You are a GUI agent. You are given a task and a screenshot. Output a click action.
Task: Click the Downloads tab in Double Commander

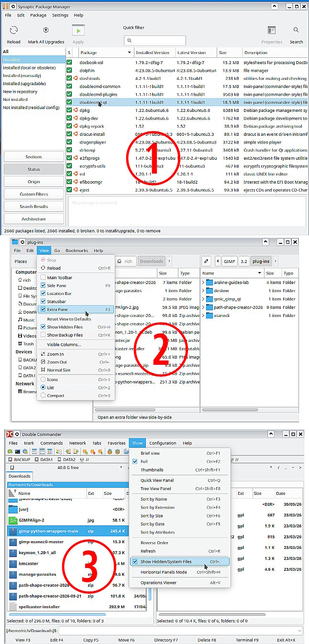click(x=19, y=476)
